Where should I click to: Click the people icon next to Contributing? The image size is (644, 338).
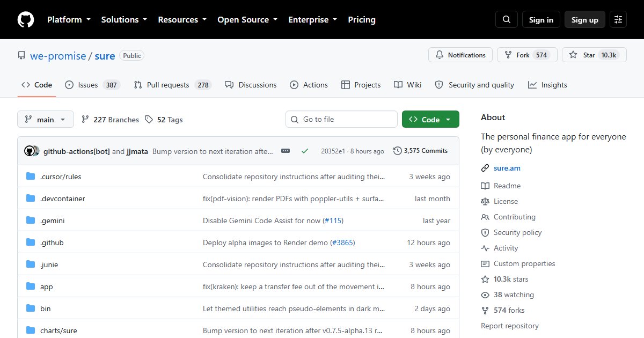(485, 217)
